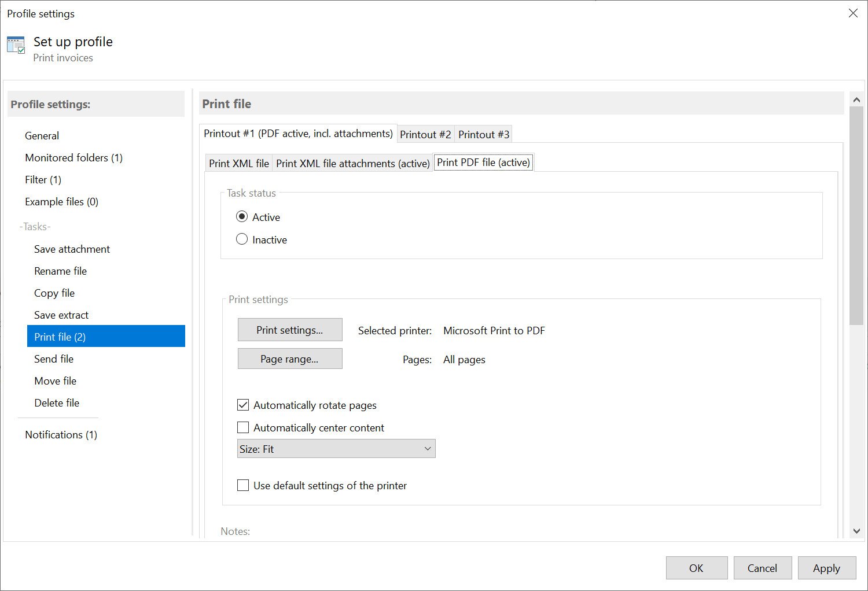
Task: Open the Print XML file tab
Action: (x=239, y=164)
